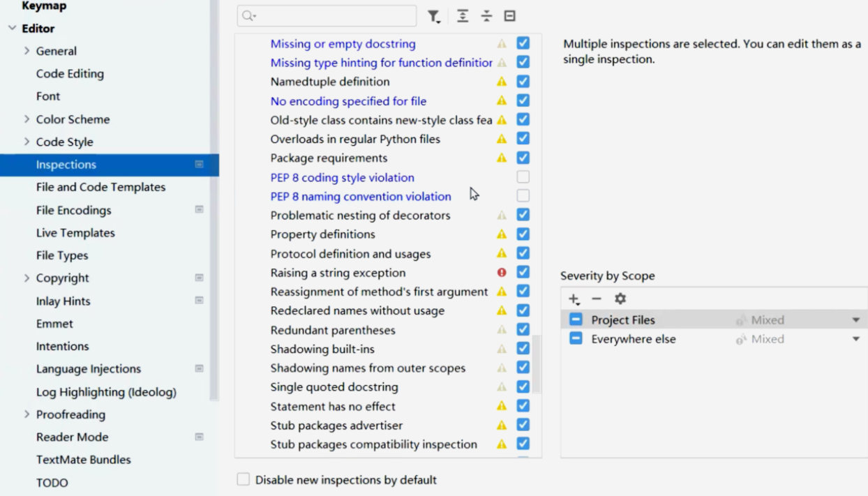Viewport: 868px width, 496px height.
Task: Click the search magnifier icon
Action: [x=249, y=16]
